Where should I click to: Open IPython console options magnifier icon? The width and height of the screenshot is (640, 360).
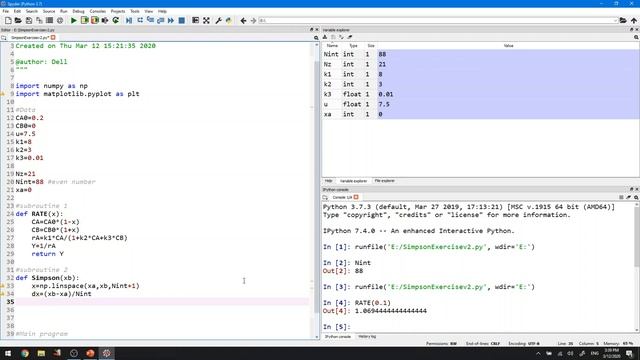636,197
